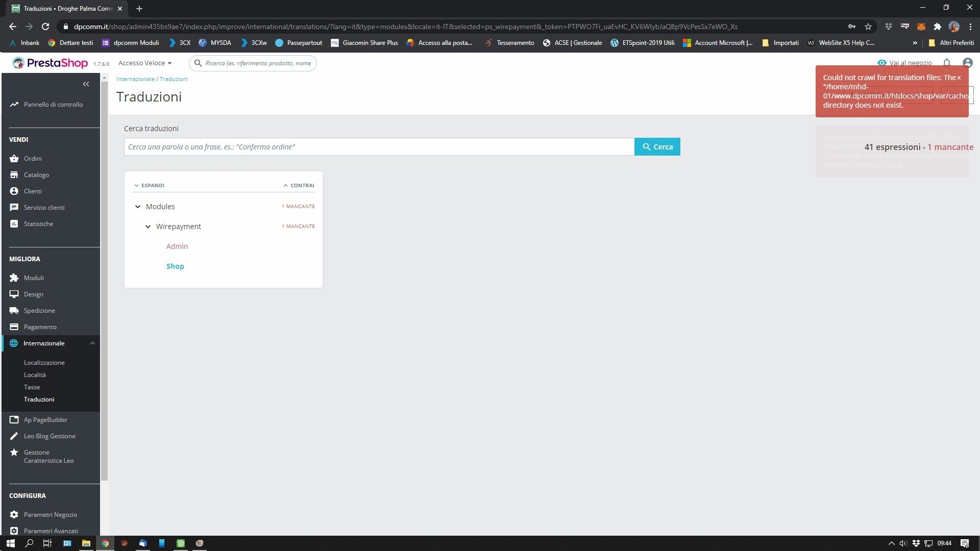
Task: Click Statistiche chart icon in sidebar
Action: [x=14, y=224]
